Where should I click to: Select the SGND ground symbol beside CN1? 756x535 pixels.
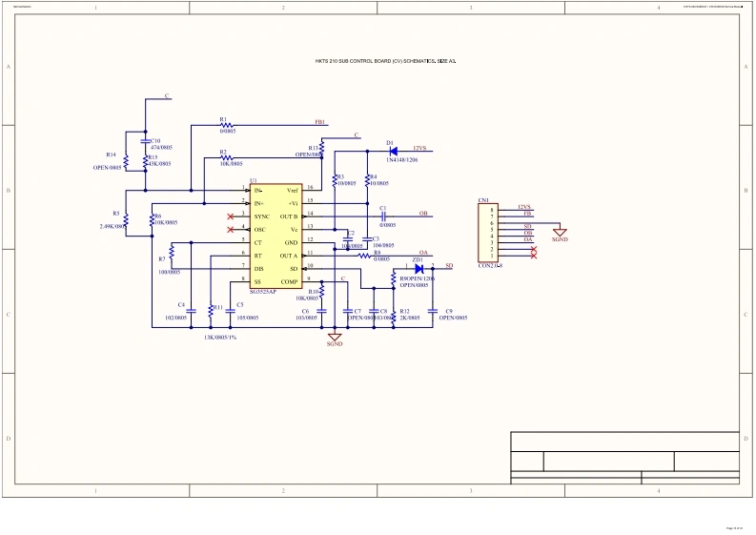pos(560,232)
